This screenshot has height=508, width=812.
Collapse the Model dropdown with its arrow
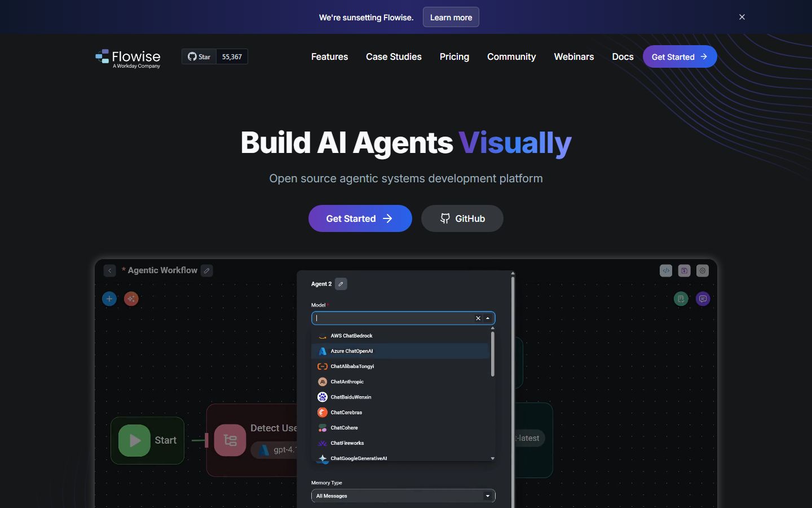[x=488, y=318]
